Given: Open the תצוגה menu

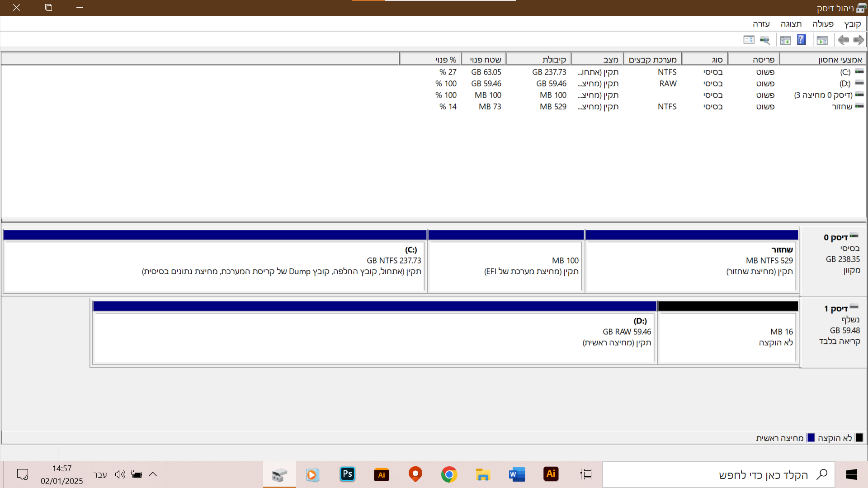Looking at the screenshot, I should click(791, 24).
